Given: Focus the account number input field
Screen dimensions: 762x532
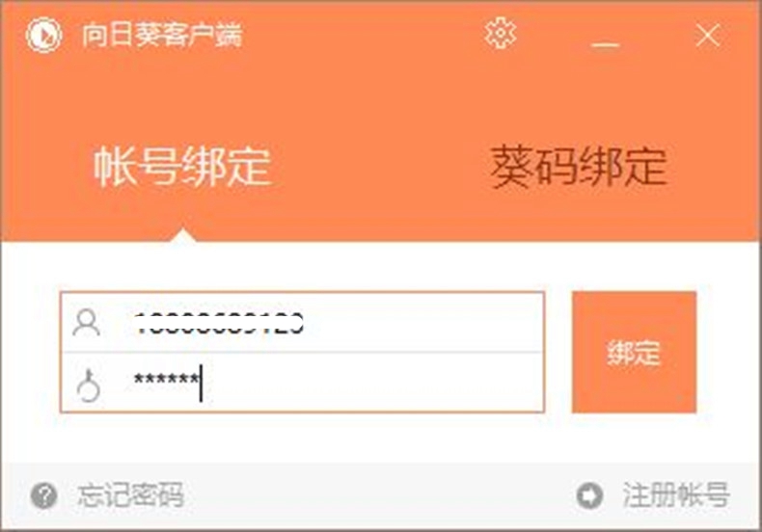Looking at the screenshot, I should pos(302,322).
